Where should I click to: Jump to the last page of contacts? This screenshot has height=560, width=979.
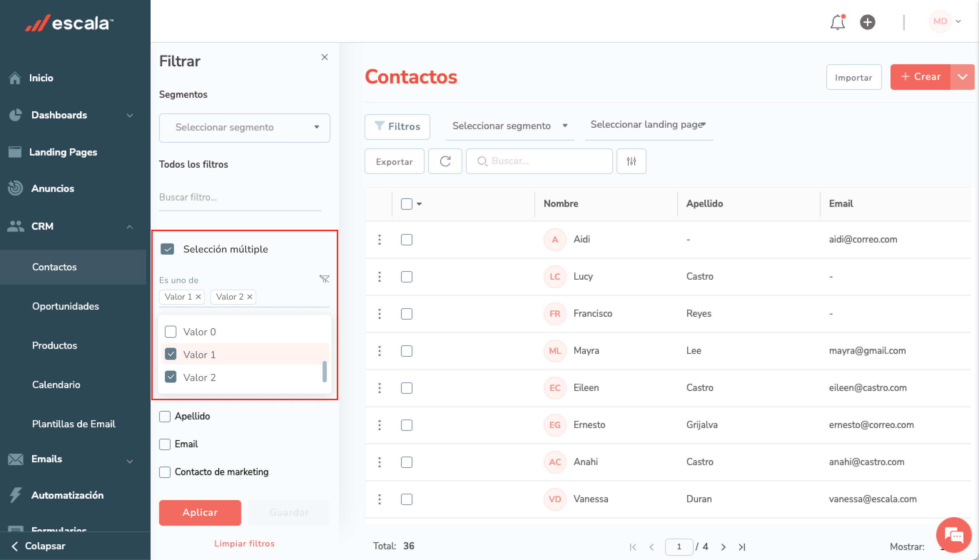coord(742,547)
